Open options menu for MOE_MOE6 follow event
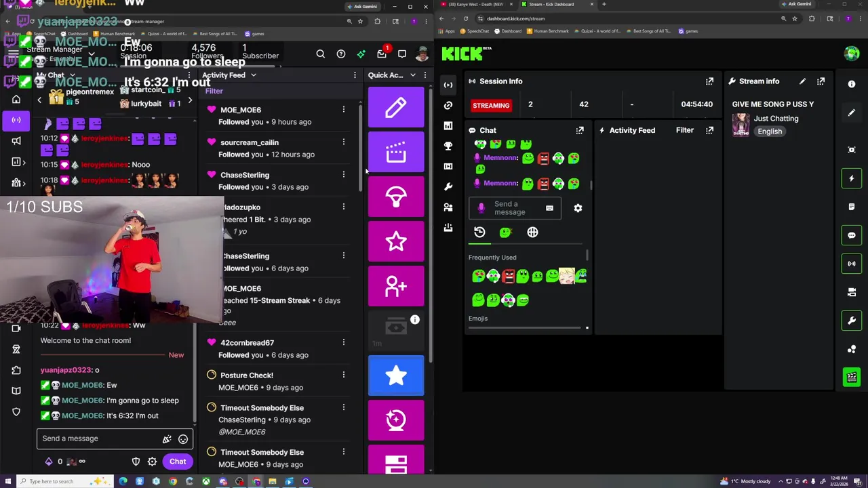868x488 pixels. tap(343, 110)
